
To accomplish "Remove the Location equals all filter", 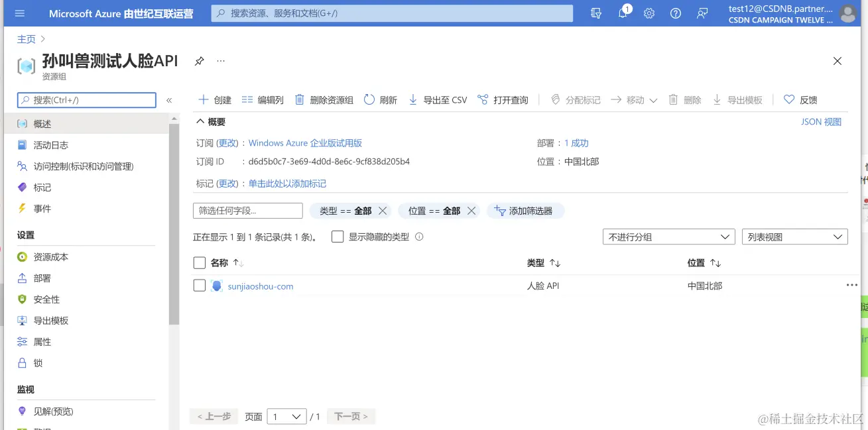I will tap(471, 211).
